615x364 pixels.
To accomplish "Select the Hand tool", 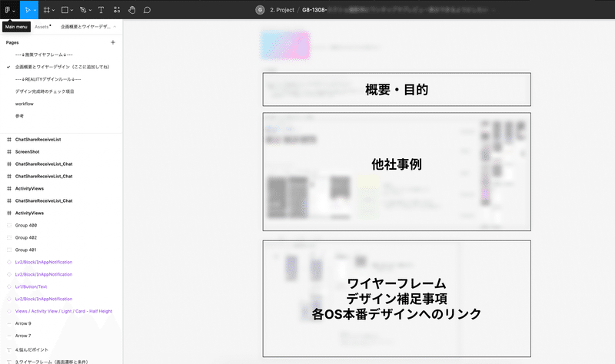I will (131, 10).
